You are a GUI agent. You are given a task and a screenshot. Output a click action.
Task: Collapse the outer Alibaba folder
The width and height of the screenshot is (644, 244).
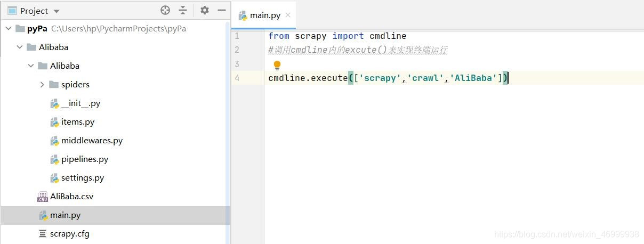pos(20,47)
